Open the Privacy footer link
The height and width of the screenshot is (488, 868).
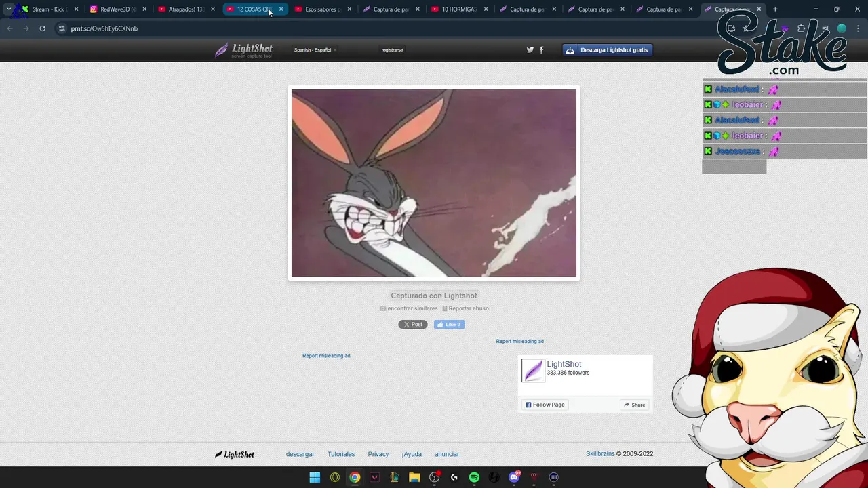[378, 454]
